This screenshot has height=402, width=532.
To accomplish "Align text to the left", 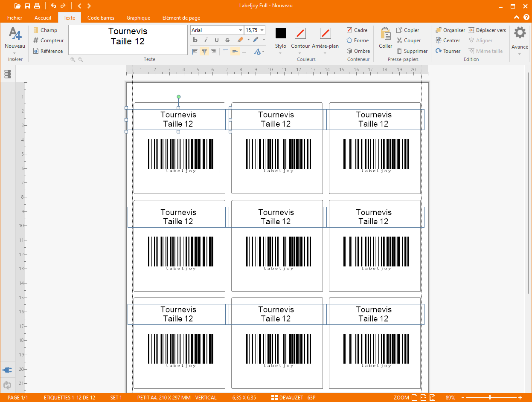I will pos(195,52).
